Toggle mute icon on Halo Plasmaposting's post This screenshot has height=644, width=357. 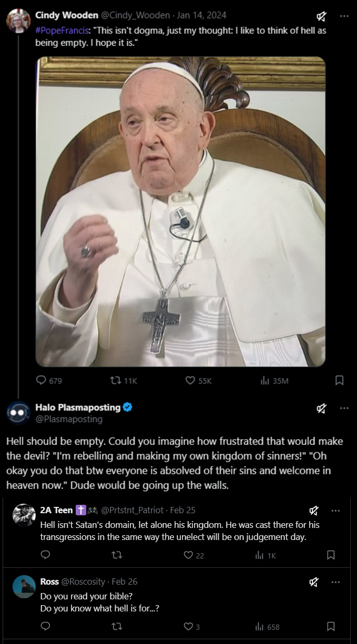click(322, 408)
